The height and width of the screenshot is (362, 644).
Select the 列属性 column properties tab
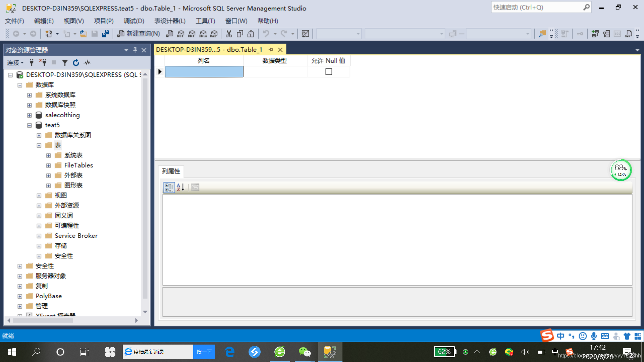[171, 171]
